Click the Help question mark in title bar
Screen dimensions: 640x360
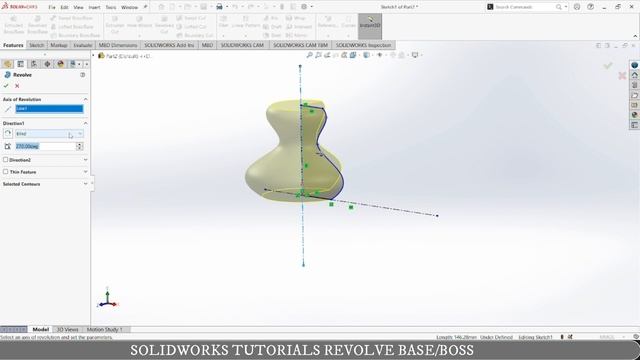tap(590, 7)
